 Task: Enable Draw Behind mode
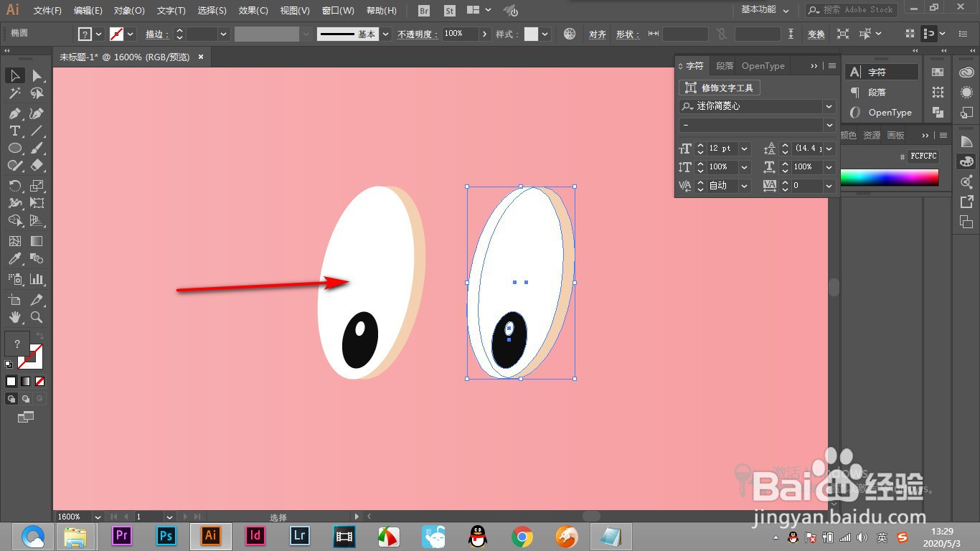click(x=26, y=398)
